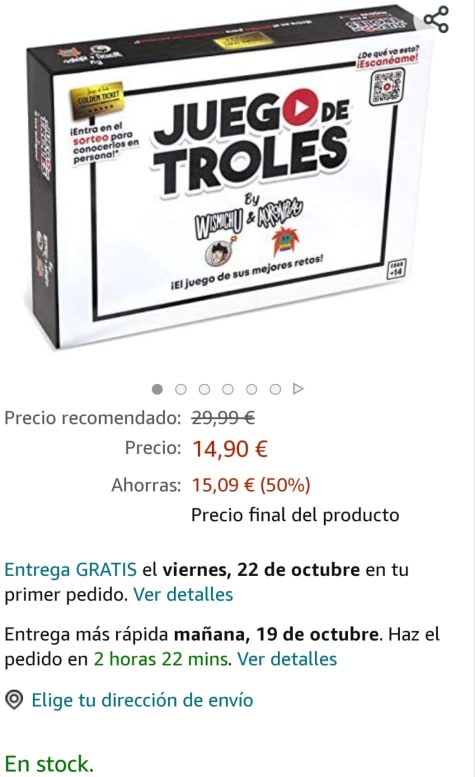
Task: Tap the struck-through 29,99 € recommended price
Action: (x=223, y=418)
